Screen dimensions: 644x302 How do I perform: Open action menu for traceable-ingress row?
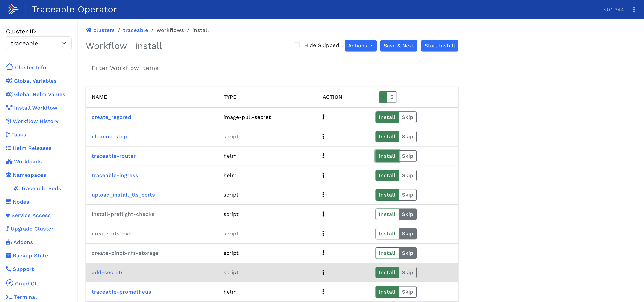[x=323, y=175]
